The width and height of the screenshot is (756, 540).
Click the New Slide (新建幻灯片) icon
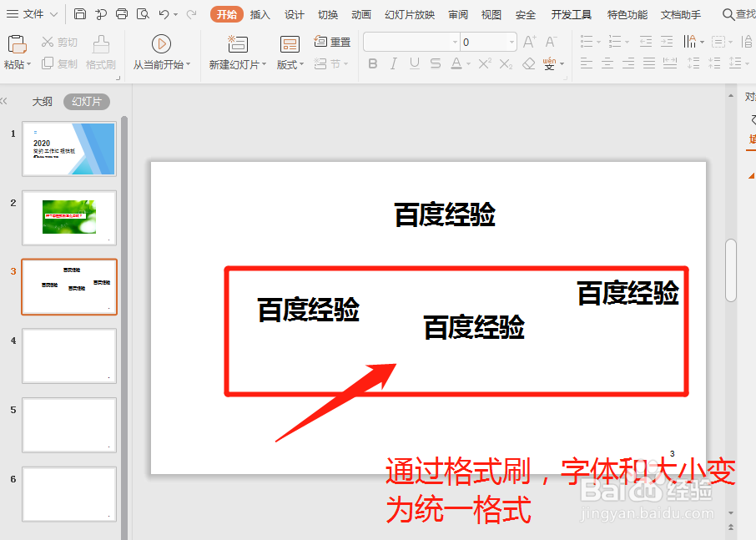(x=237, y=44)
